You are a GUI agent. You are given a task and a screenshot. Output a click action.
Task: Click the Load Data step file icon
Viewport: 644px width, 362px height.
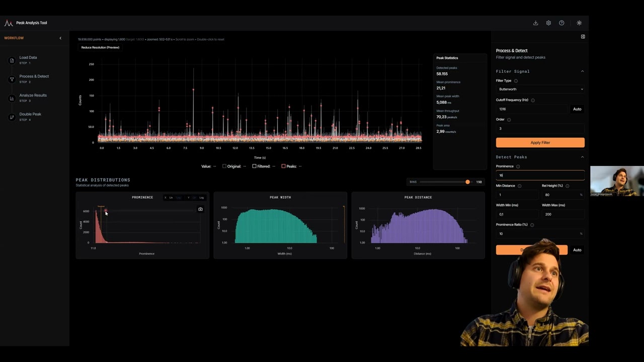point(12,60)
